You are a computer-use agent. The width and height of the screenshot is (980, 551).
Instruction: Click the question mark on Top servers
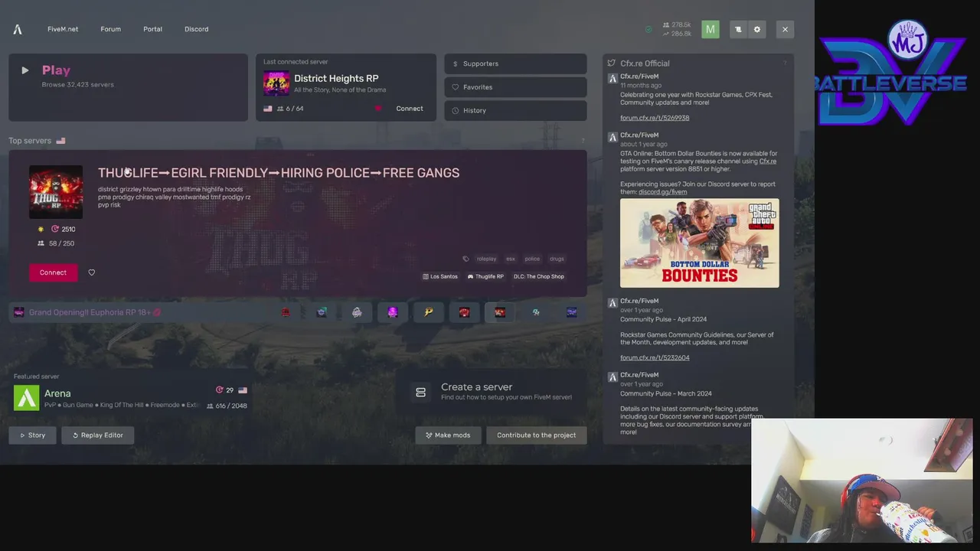[x=583, y=141]
